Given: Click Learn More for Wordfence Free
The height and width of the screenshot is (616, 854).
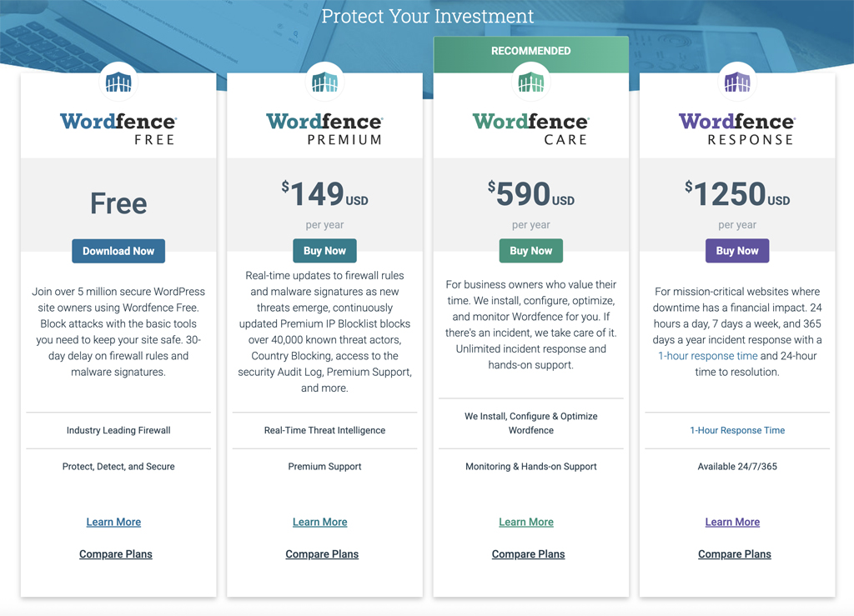Looking at the screenshot, I should click(x=113, y=522).
